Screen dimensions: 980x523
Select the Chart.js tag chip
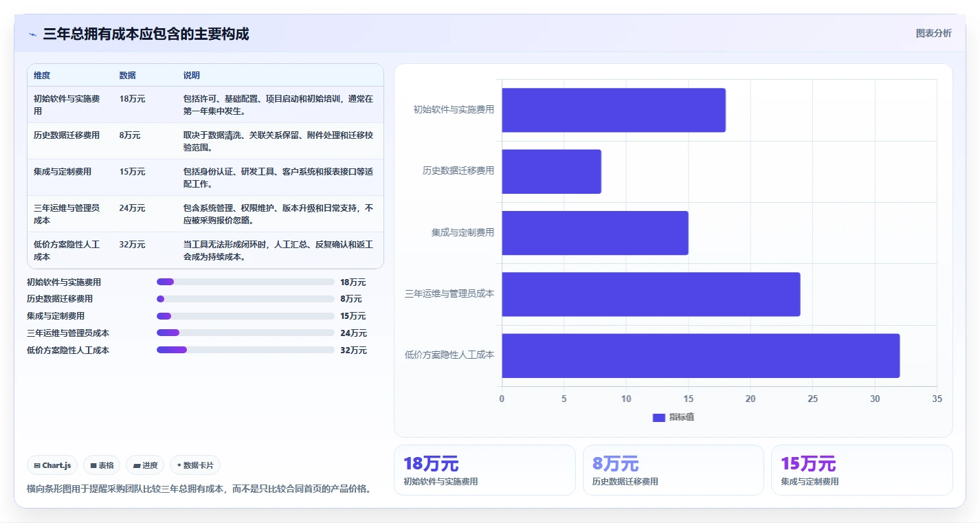pos(53,465)
